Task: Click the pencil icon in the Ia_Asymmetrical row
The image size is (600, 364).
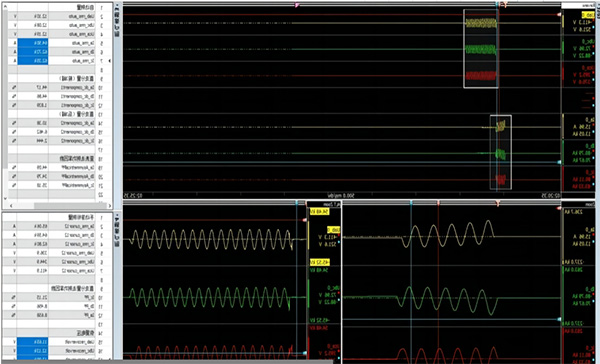Action: tap(14, 167)
